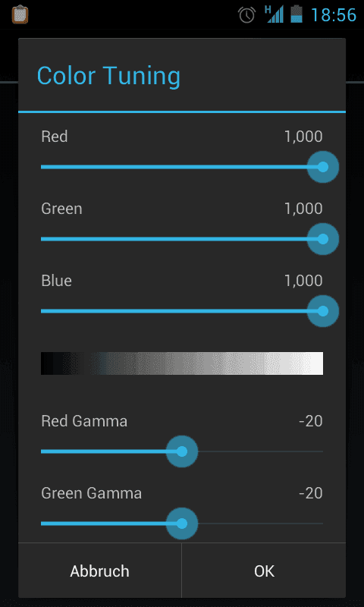
Task: Click the Green slider thumb
Action: [x=323, y=239]
